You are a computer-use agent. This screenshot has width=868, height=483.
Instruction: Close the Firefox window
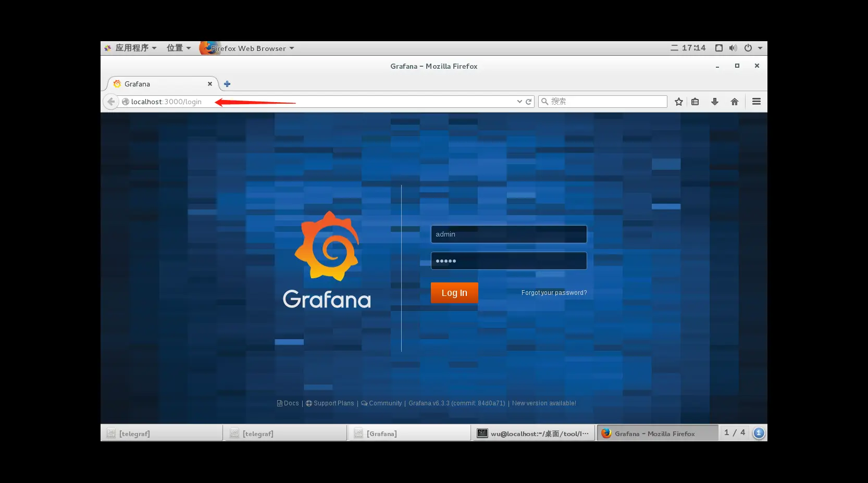point(757,66)
